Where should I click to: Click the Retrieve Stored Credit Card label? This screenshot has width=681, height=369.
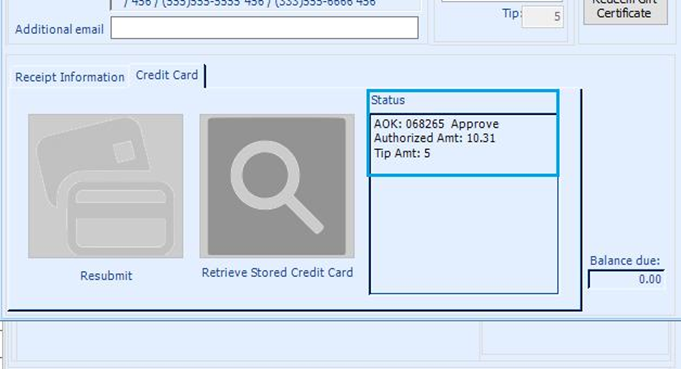(x=277, y=273)
